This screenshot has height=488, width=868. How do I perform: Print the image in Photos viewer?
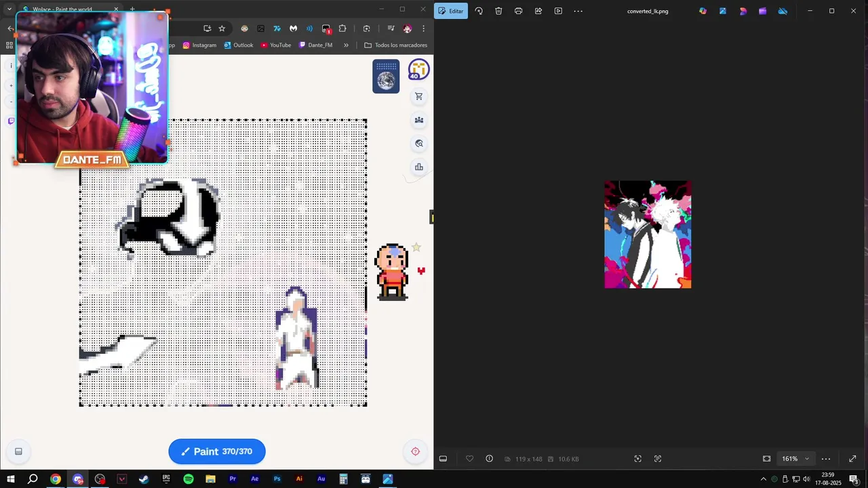pos(518,11)
